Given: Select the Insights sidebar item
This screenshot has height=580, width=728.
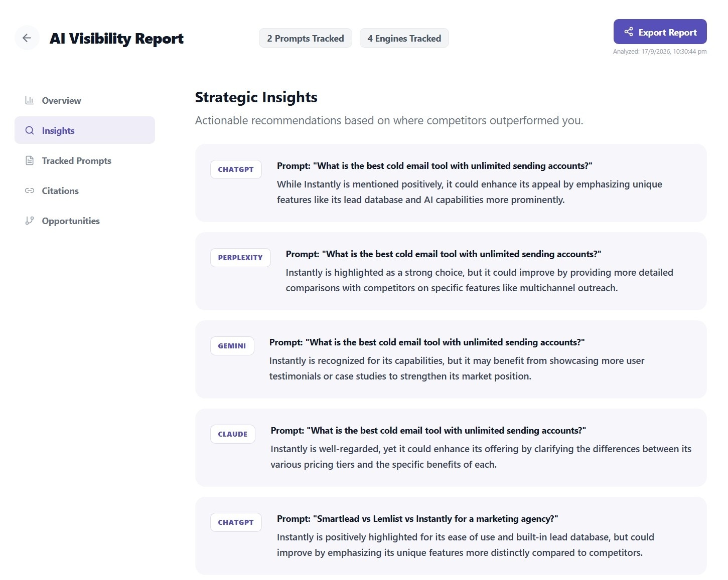Looking at the screenshot, I should (85, 130).
